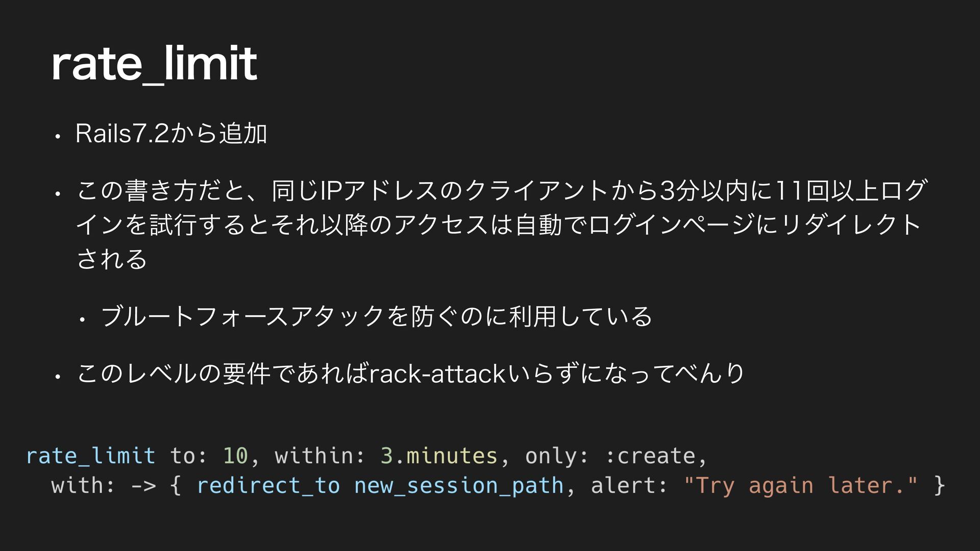Click the される text line
980x551 pixels.
112,259
